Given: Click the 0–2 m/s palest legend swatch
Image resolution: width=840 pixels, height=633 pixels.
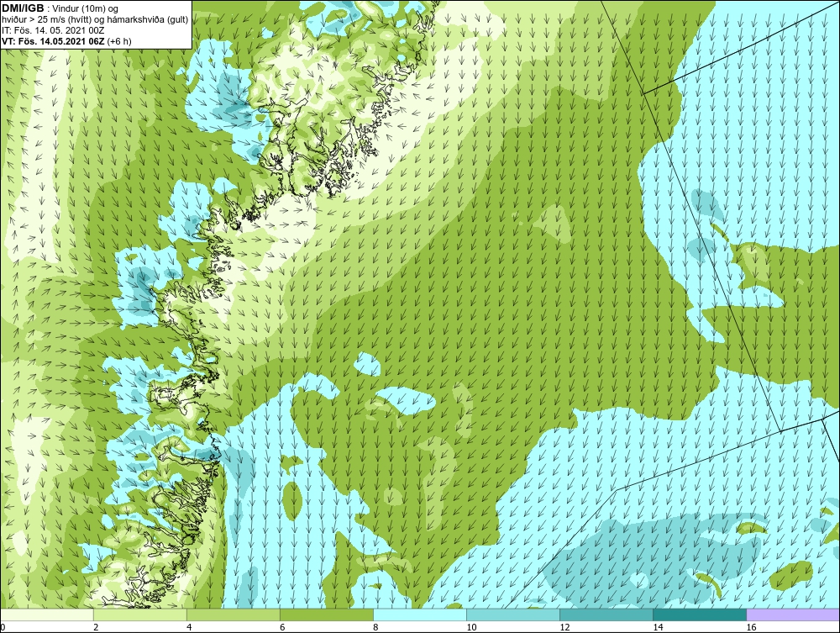Looking at the screenshot, I should (x=47, y=615).
